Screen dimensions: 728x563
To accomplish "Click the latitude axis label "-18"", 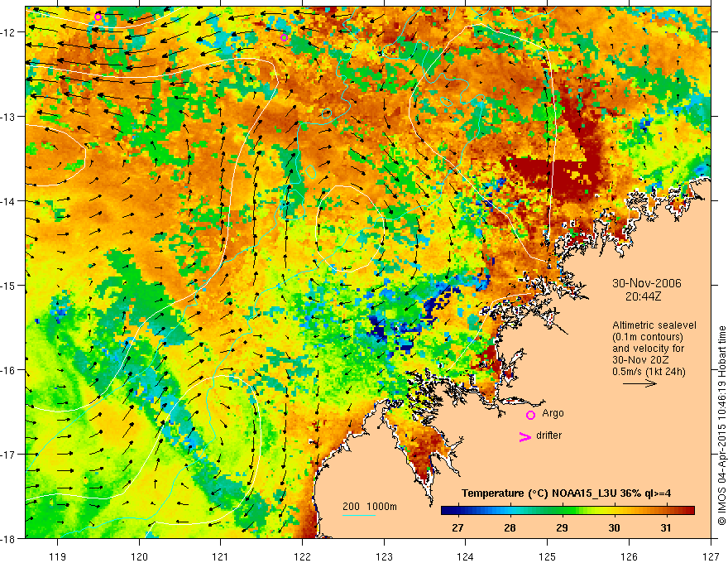I will (x=9, y=539).
